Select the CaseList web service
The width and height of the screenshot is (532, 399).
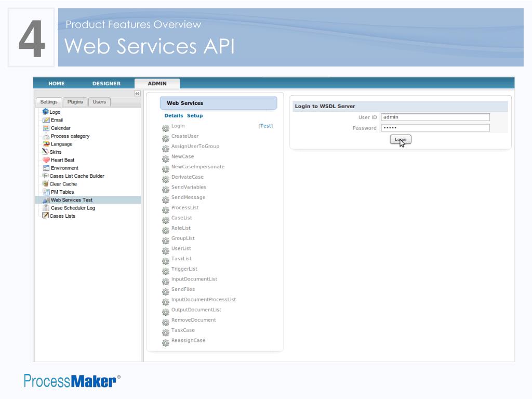tap(181, 218)
